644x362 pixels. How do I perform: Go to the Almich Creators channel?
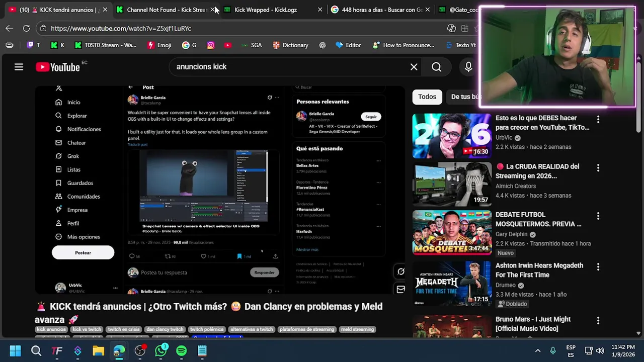(x=515, y=186)
